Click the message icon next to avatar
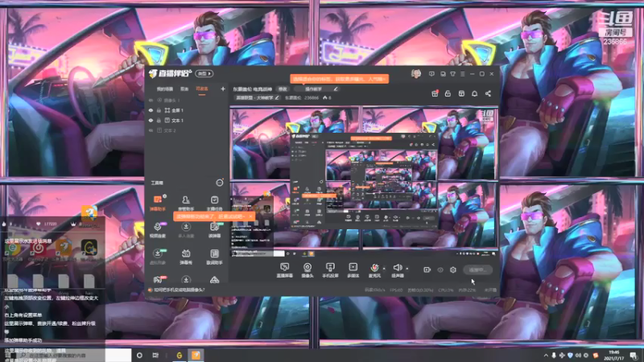The width and height of the screenshot is (644, 362). click(431, 74)
